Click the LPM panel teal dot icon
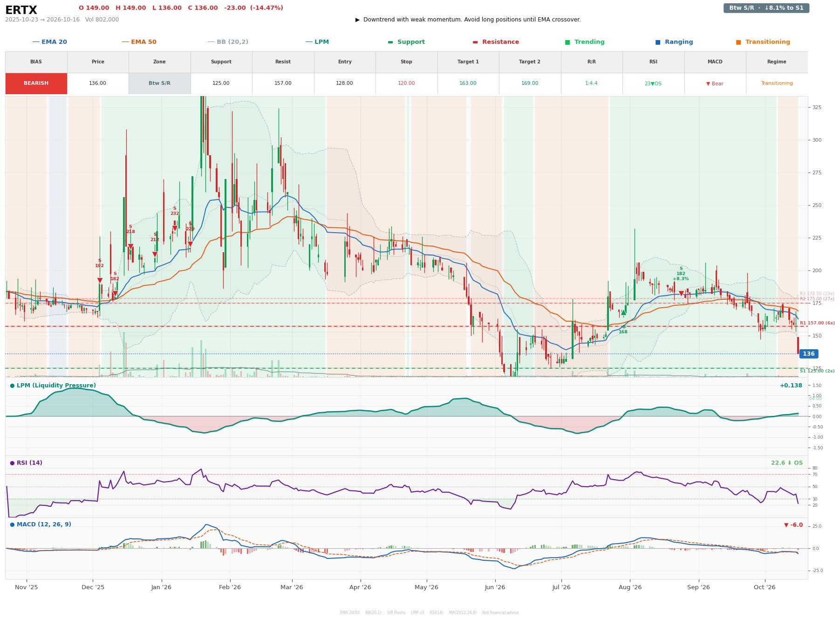840x620 pixels. coord(12,386)
